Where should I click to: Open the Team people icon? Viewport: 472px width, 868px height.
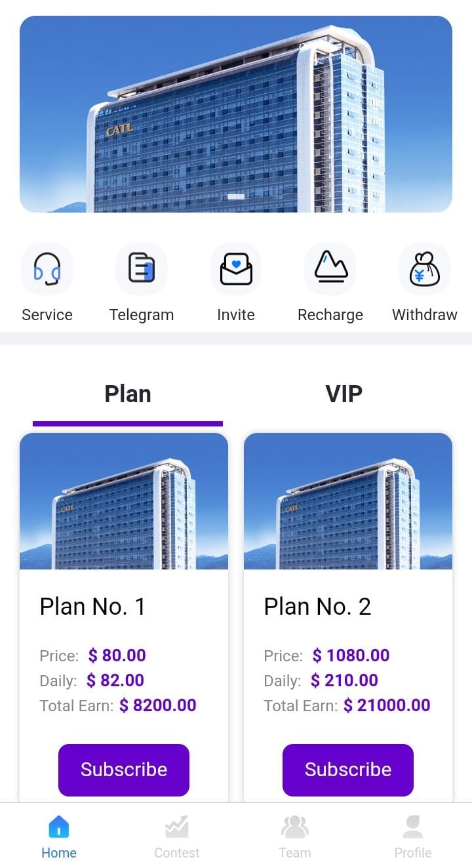295,828
